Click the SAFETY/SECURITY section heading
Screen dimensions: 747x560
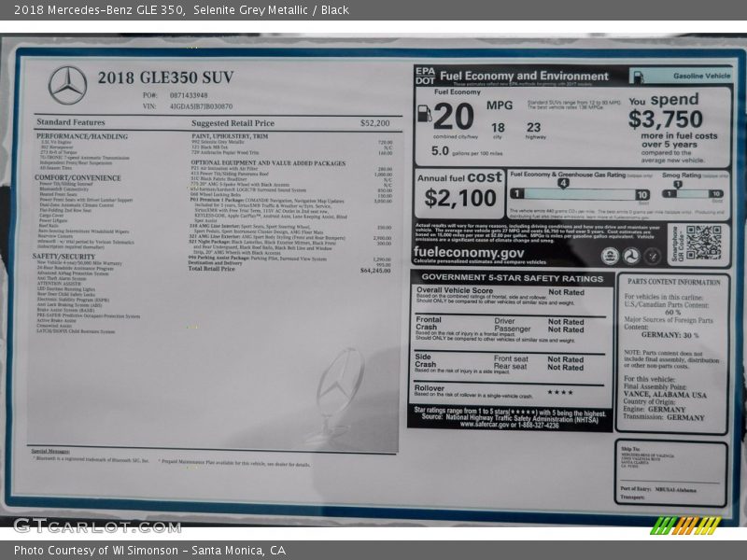63,257
